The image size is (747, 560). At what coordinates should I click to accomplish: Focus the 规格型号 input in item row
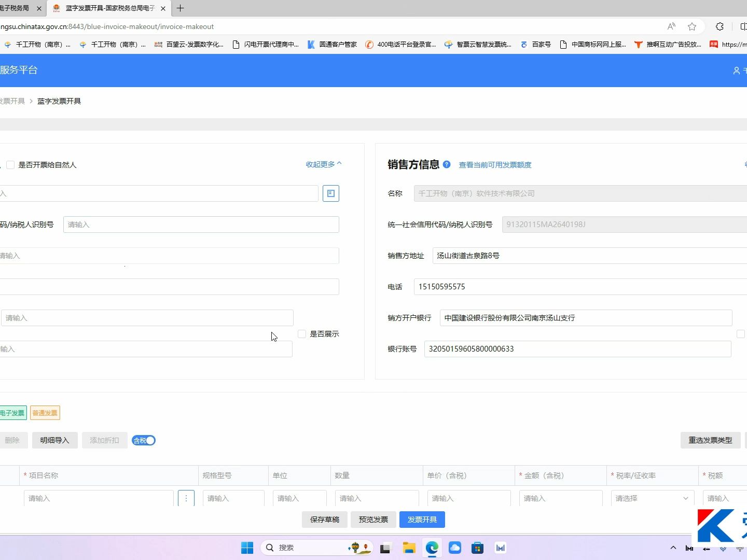point(233,498)
